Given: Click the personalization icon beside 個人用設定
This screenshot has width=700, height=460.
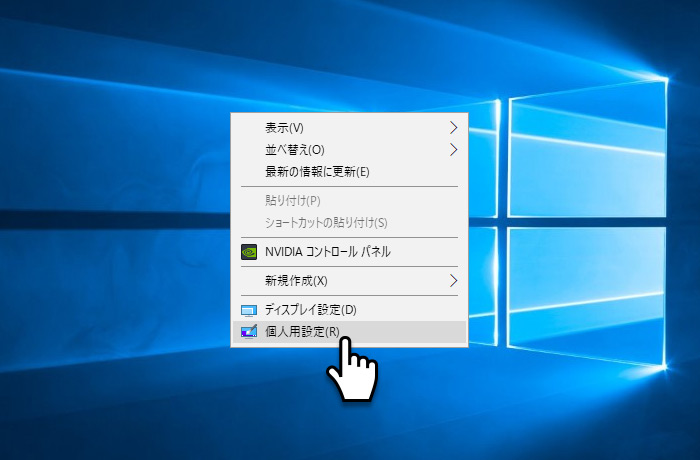Looking at the screenshot, I should tap(249, 332).
